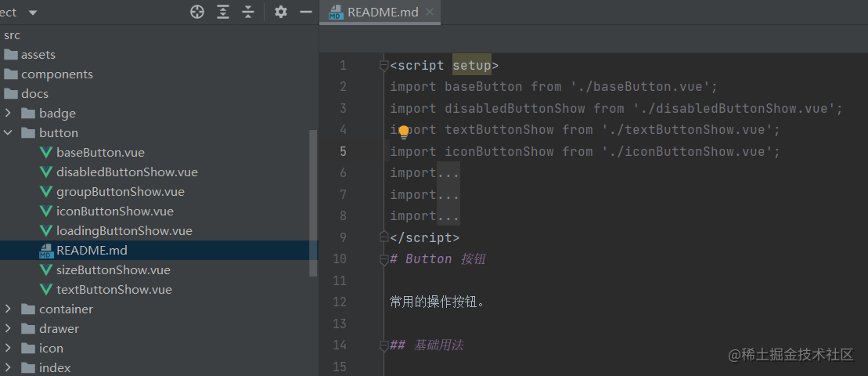The height and width of the screenshot is (376, 868).
Task: Collapse the Button heading fold marker on line 10
Action: [383, 259]
